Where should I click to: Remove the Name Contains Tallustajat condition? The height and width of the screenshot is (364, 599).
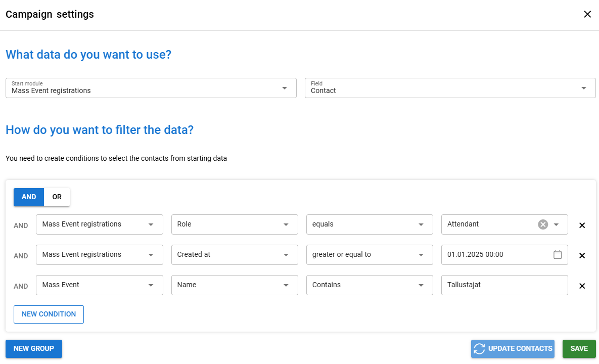(582, 286)
